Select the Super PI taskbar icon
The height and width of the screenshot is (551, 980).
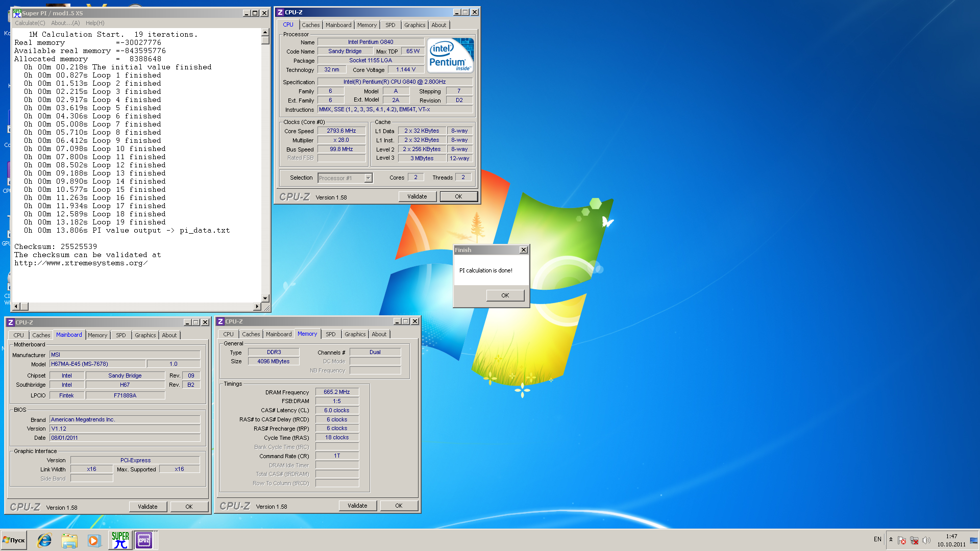click(x=120, y=540)
